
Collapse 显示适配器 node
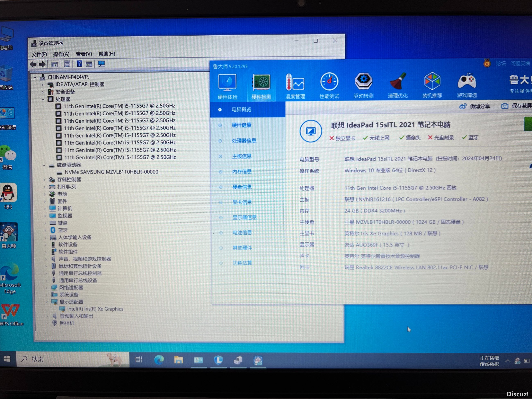click(x=47, y=302)
